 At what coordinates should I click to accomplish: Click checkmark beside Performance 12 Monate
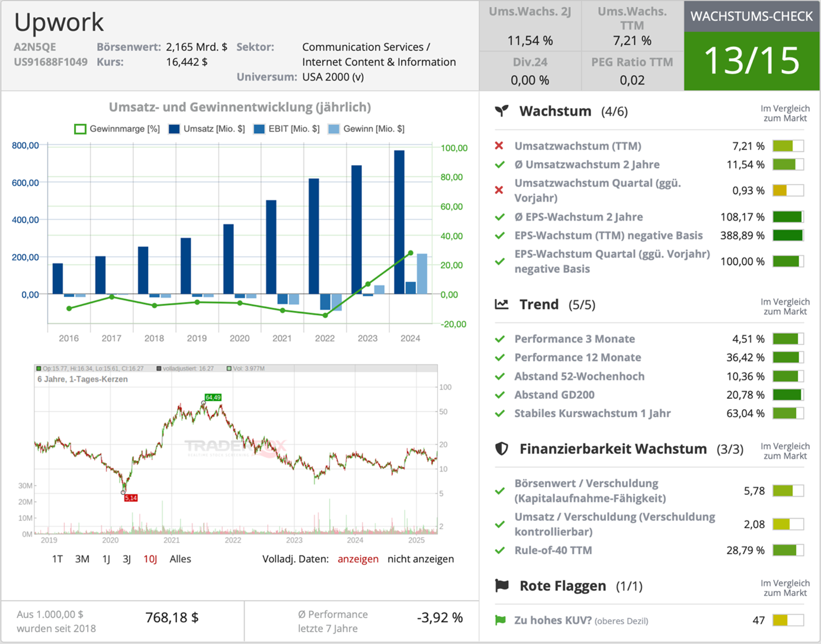[x=499, y=358]
